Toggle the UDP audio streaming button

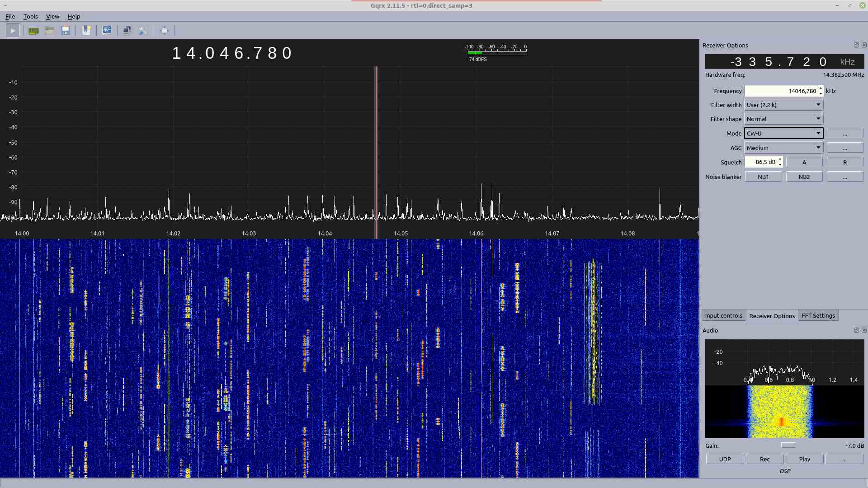(x=725, y=459)
